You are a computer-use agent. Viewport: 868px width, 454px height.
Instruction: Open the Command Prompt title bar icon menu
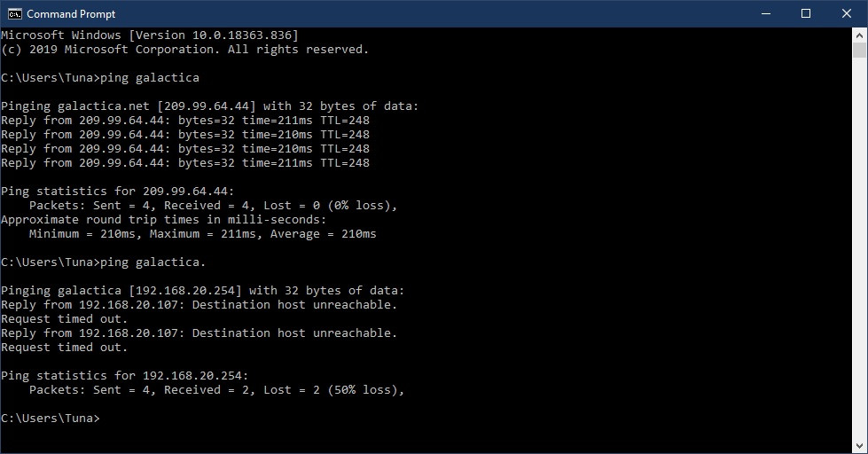click(x=15, y=13)
